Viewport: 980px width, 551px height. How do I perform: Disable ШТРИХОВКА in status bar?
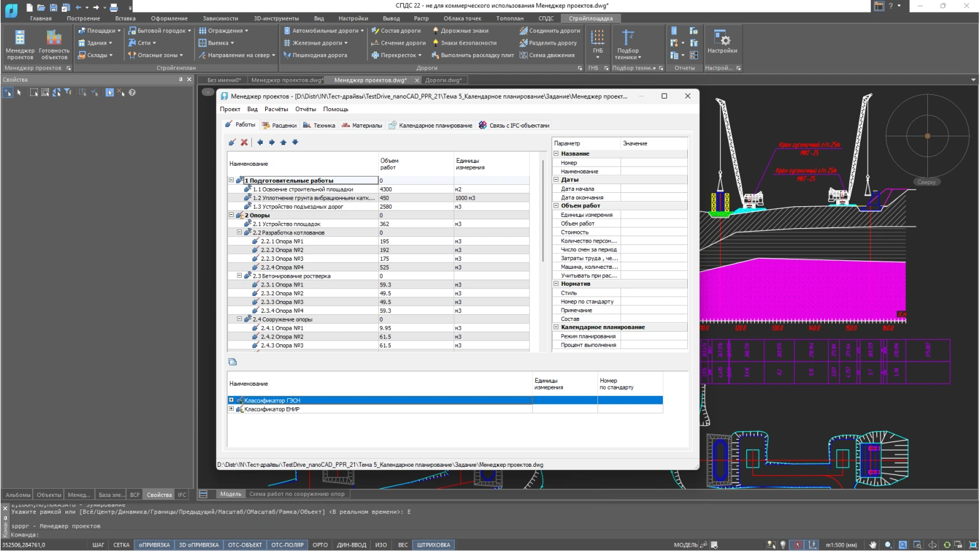pos(433,545)
